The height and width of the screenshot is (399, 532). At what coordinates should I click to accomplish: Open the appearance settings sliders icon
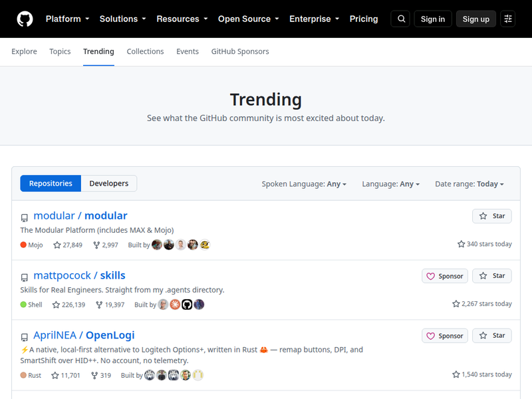[x=508, y=19]
